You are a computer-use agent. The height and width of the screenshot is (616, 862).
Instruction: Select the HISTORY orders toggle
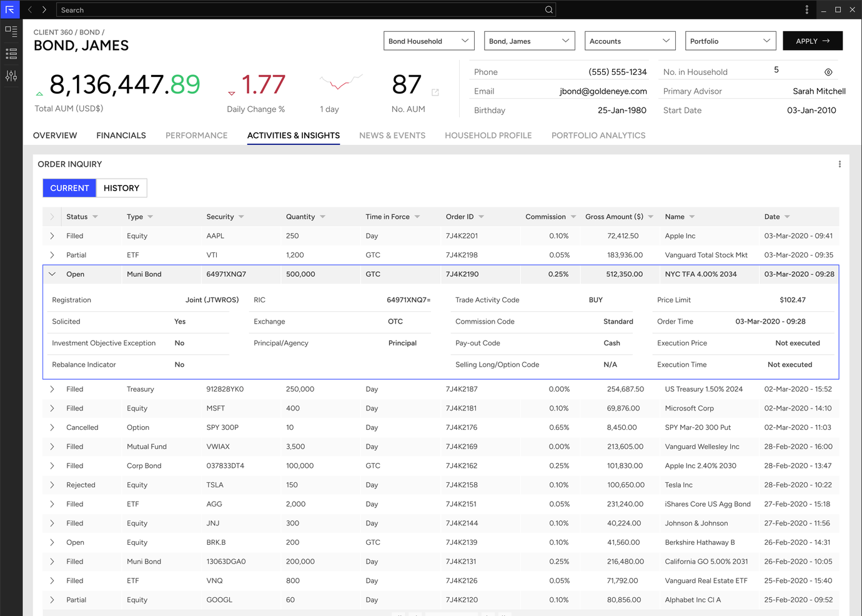(x=121, y=188)
